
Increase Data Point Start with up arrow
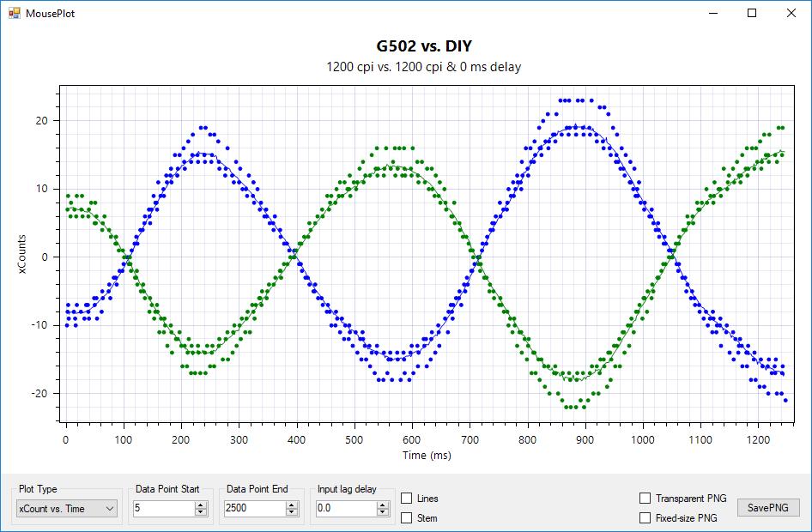201,505
